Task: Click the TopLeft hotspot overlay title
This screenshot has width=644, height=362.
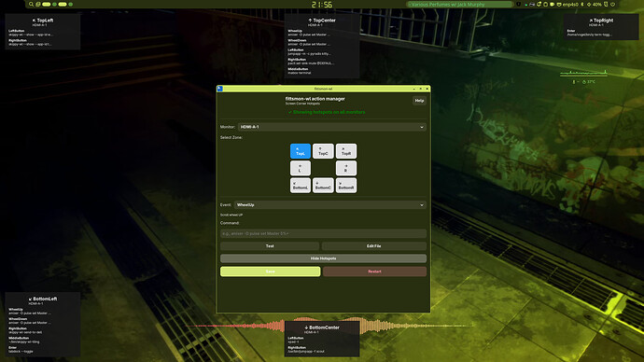Action: [x=43, y=21]
